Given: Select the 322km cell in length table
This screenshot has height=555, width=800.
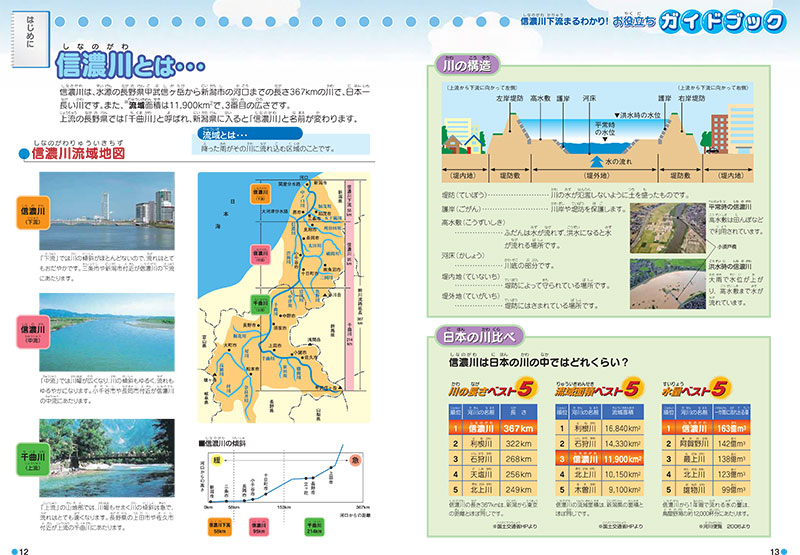Looking at the screenshot, I should point(518,444).
